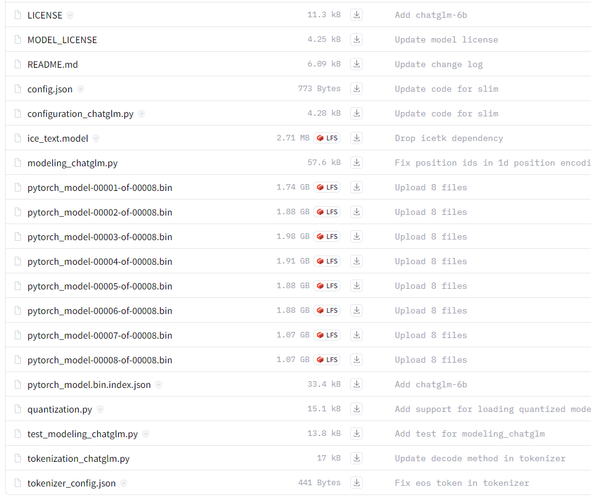Open the configuration_chatglm.py file
591x500 pixels.
(x=80, y=114)
